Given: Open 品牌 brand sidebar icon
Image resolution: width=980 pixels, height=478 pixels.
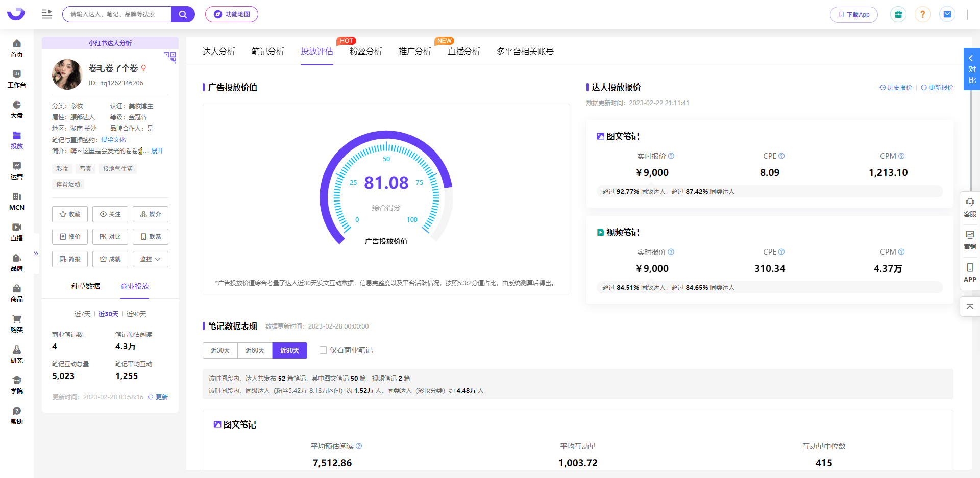Looking at the screenshot, I should pos(17,263).
